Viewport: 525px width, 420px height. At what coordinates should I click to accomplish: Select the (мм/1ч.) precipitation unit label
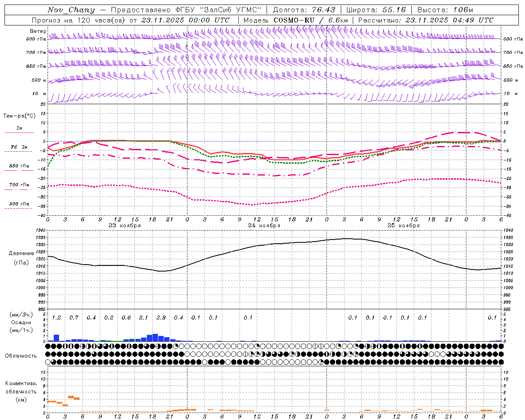(21, 330)
